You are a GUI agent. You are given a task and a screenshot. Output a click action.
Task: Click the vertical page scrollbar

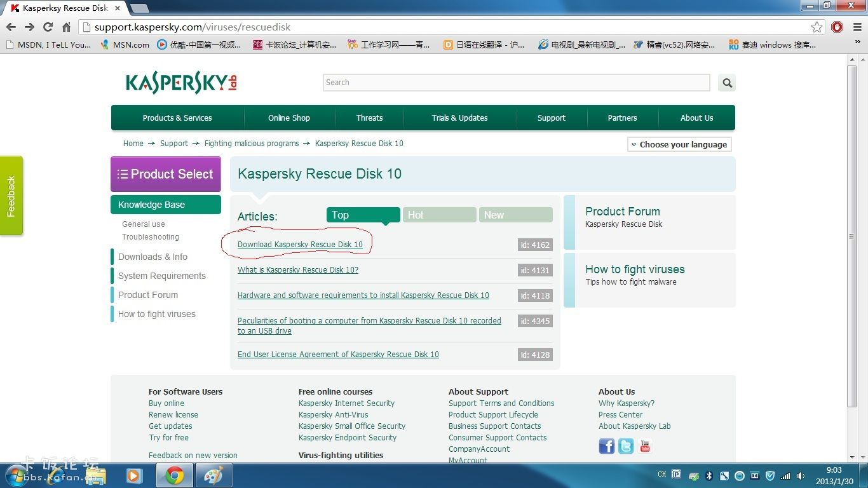click(853, 236)
